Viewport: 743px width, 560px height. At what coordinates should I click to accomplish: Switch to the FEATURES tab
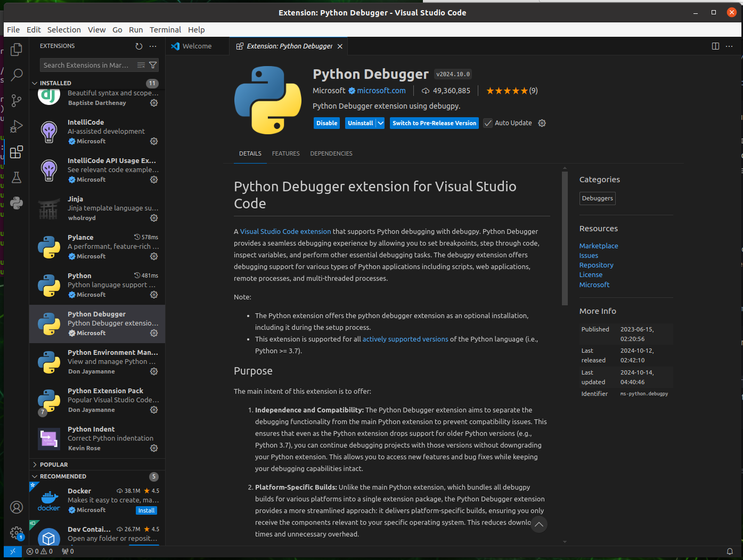point(285,153)
